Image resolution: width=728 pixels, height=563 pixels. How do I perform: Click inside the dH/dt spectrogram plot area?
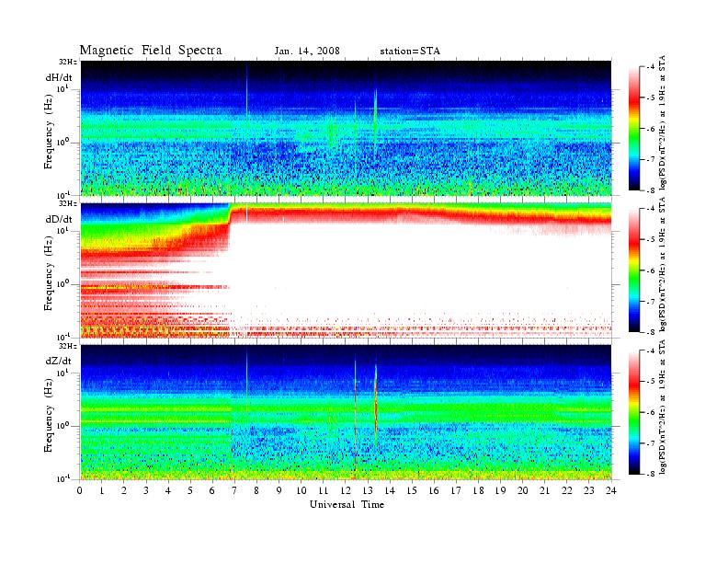tap(346, 128)
